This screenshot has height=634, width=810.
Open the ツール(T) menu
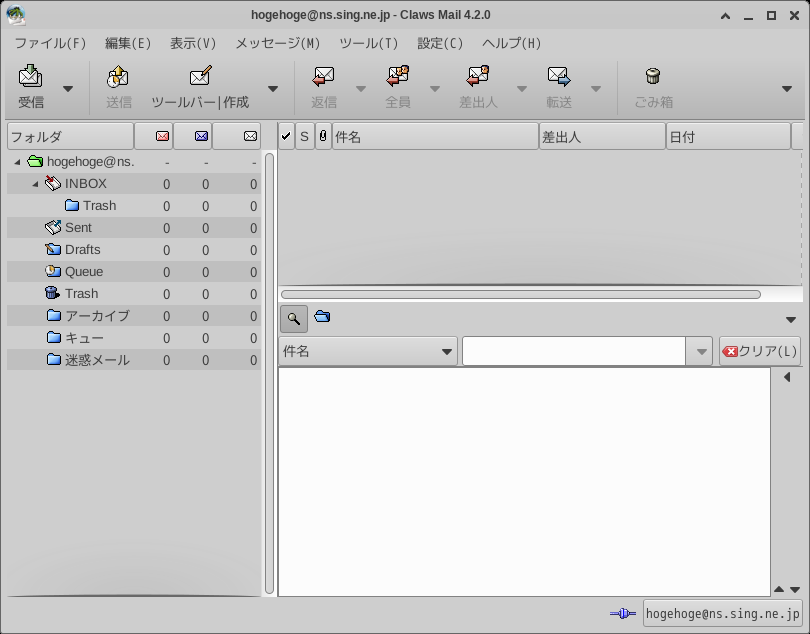point(368,43)
